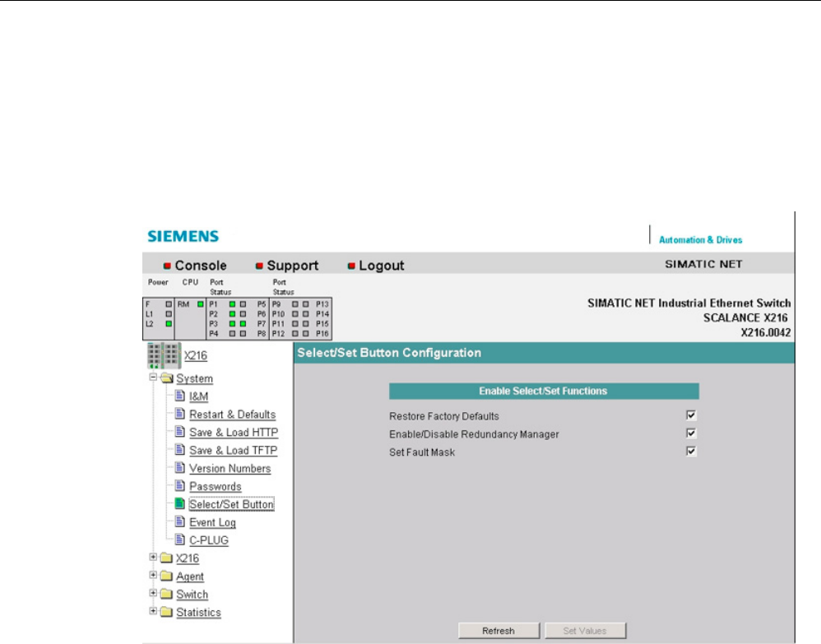The height and width of the screenshot is (644, 821).
Task: Click the X216 folder icon in tree
Action: coord(166,558)
